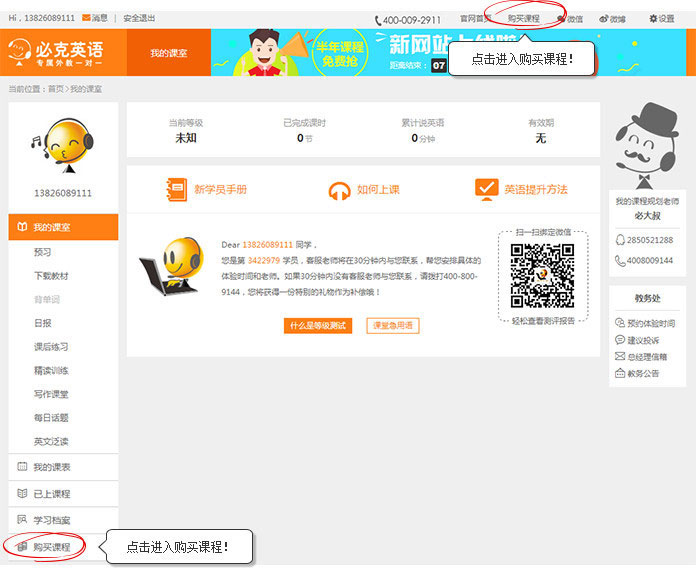This screenshot has width=696, height=568.
Task: Click the 如何上课 headphone icon
Action: tap(340, 190)
